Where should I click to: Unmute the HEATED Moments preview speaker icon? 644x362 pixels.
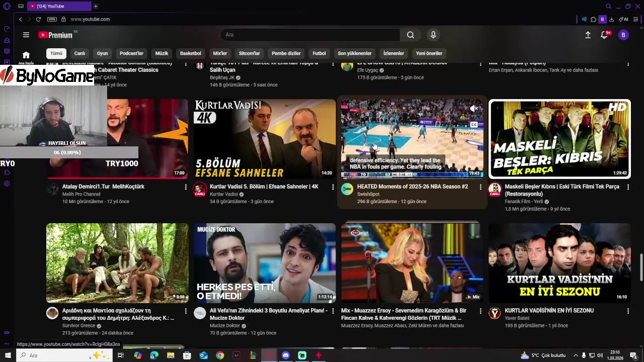click(473, 109)
